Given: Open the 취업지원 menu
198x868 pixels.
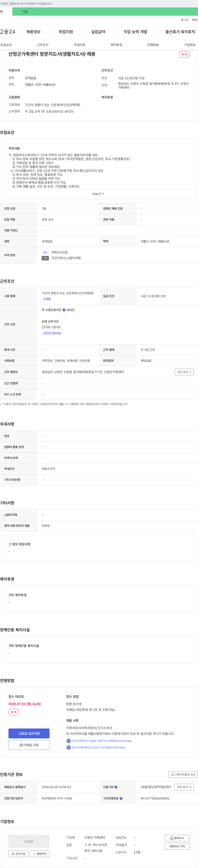Looking at the screenshot, I should tap(66, 32).
